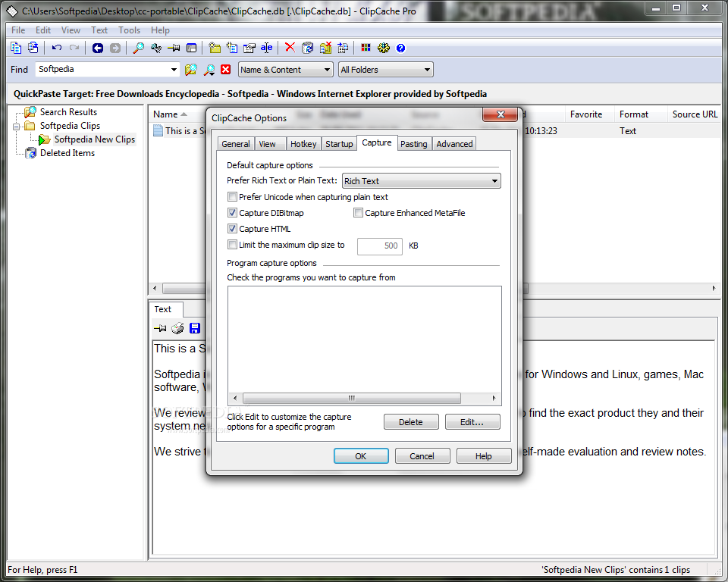Open the Find history dropdown arrow
Image resolution: width=728 pixels, height=582 pixels.
174,70
